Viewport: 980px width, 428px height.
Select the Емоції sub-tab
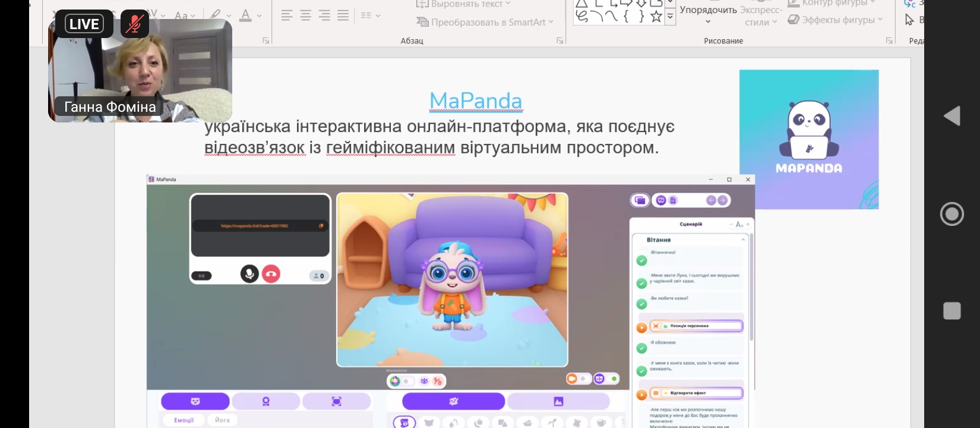pos(184,420)
